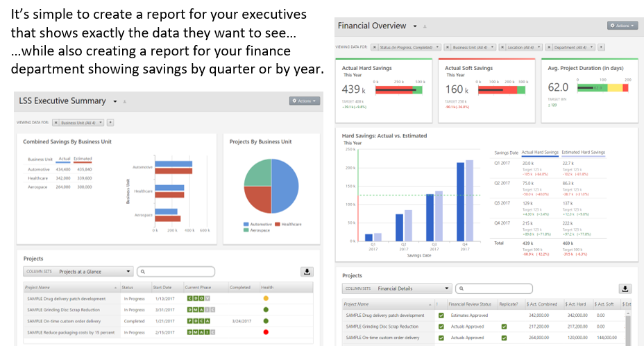Open Actions button on Financial Overview

[622, 26]
